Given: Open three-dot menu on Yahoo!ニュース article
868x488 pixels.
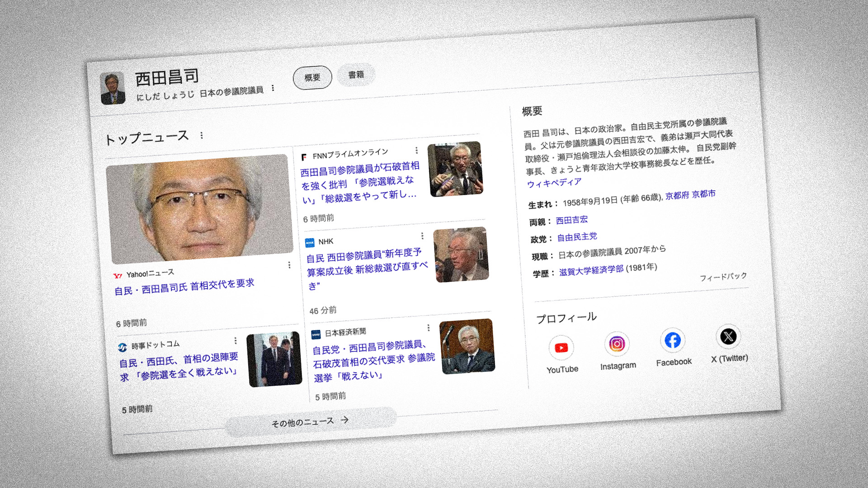Looking at the screenshot, I should pos(289,265).
